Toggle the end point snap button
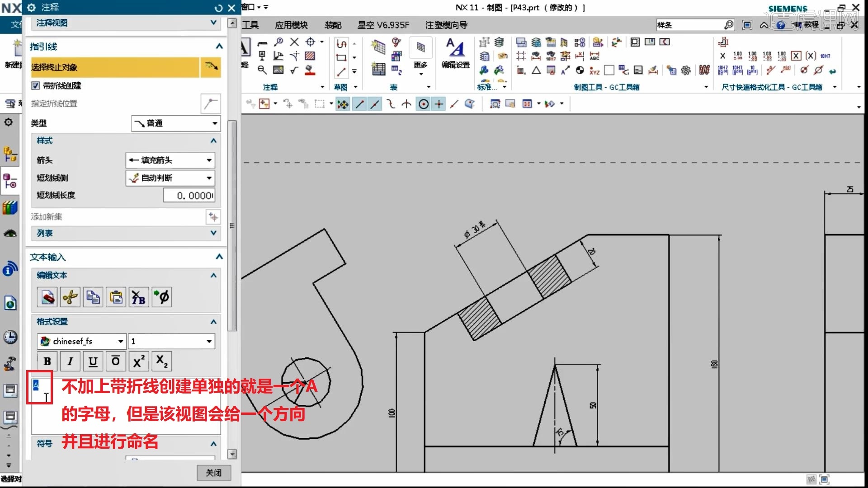Screen dimensions: 868x488 [360, 104]
